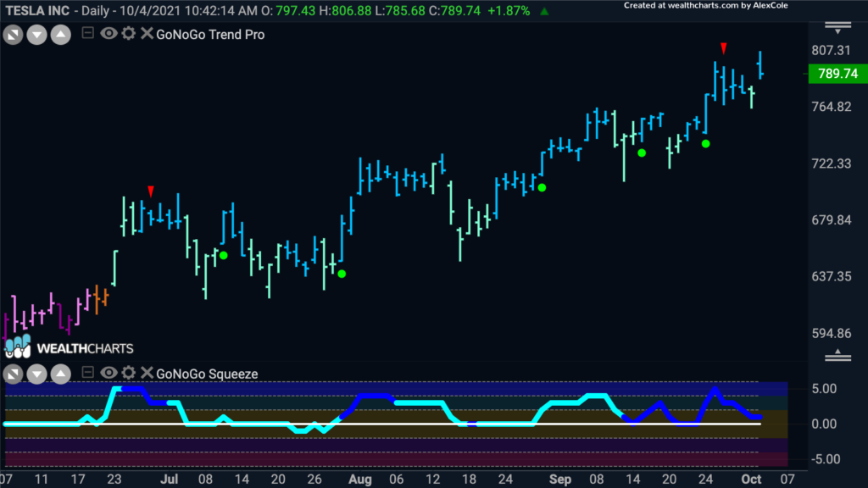
Task: Remove the GoNoGo Trend Pro indicator
Action: 147,33
